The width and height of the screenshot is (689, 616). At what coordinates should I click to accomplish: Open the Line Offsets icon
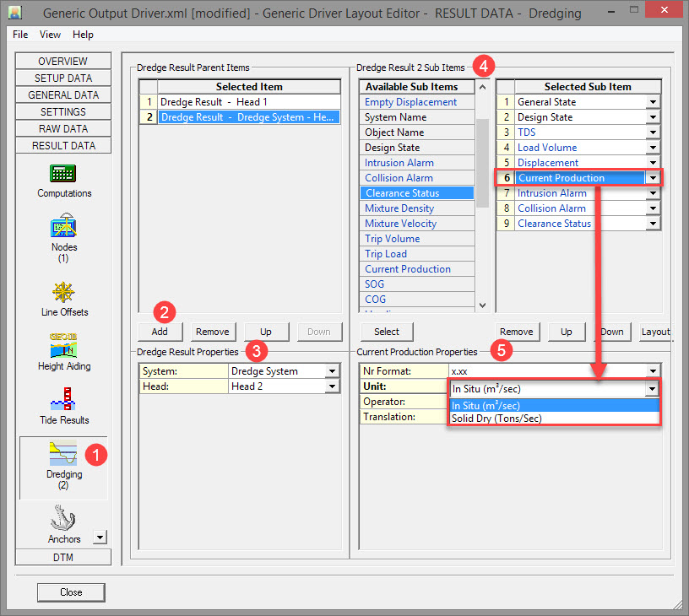point(64,293)
